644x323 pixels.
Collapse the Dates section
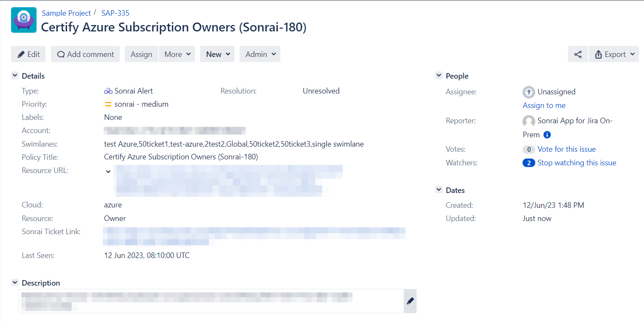click(x=439, y=190)
